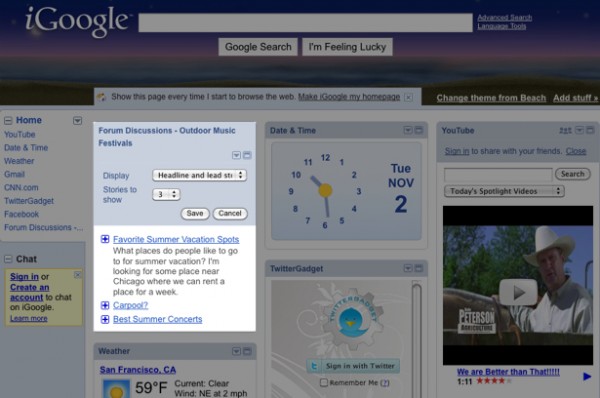
Task: Click the Twitter bird logo in TwitterGadget
Action: (351, 322)
